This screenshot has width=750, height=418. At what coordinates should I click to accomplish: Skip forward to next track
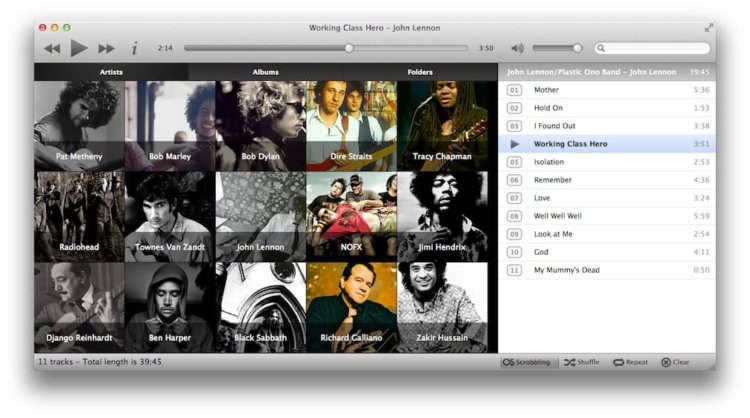coord(106,48)
